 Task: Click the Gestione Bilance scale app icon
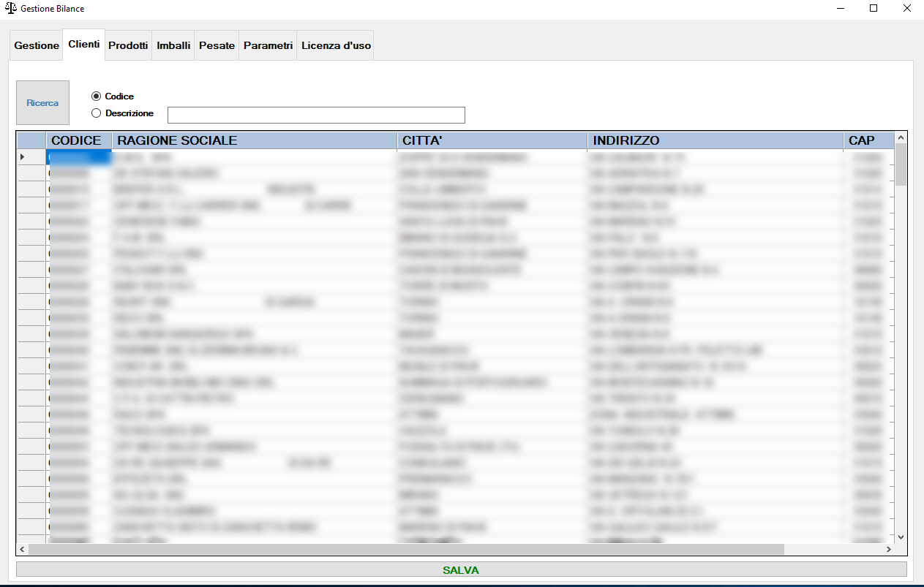click(x=10, y=9)
